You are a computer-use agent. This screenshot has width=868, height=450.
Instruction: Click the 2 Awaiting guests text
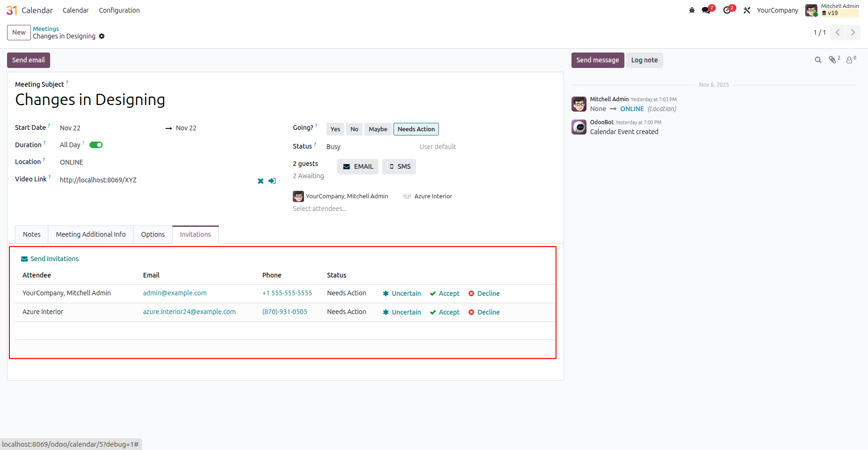(x=308, y=176)
